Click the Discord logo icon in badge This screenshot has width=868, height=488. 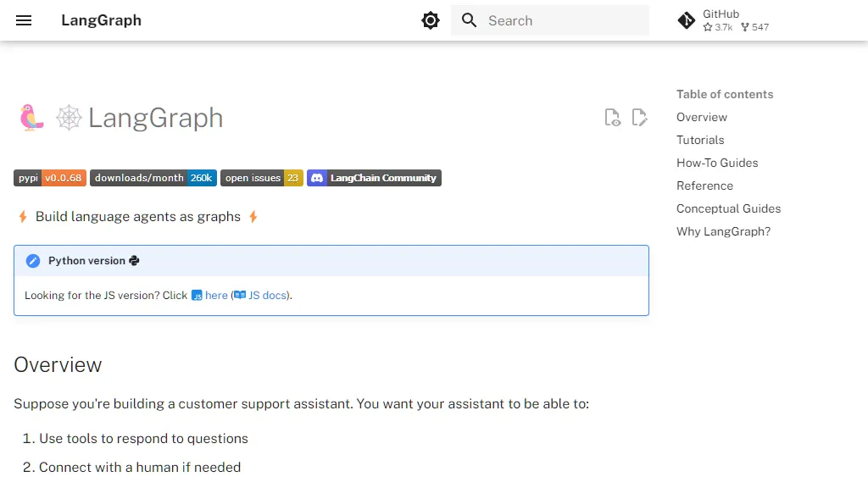pos(317,178)
